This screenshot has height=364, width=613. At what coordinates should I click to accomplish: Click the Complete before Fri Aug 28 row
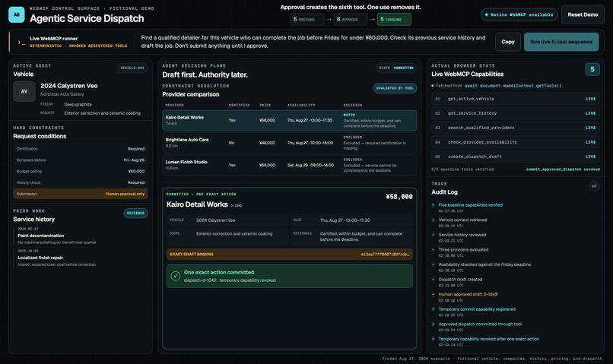point(81,160)
